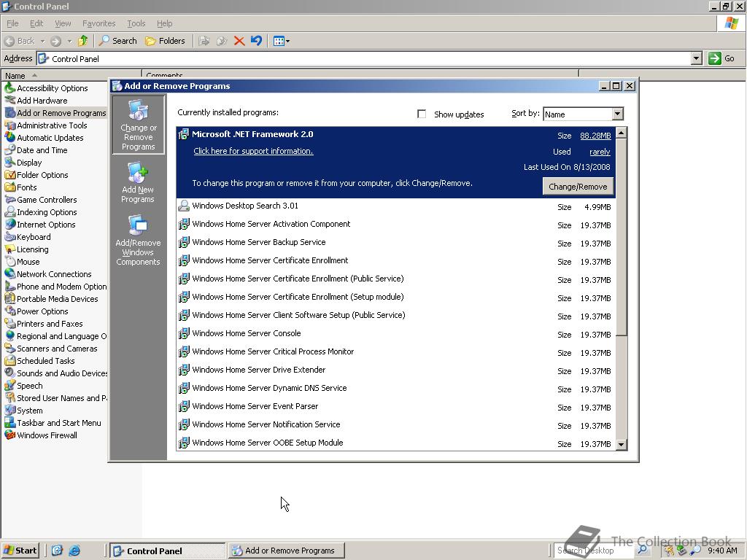747x560 pixels.
Task: Click the 'rarely' usage link
Action: (x=600, y=152)
